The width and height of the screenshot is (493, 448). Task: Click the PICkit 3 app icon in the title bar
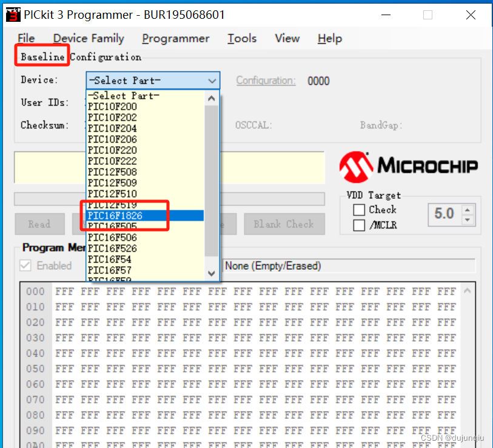13,15
